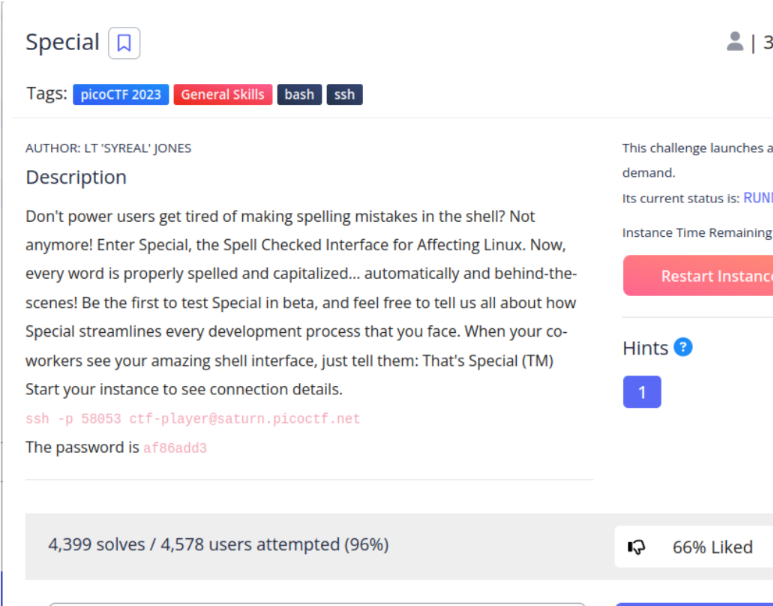Click the password af86add3 code

(x=175, y=448)
